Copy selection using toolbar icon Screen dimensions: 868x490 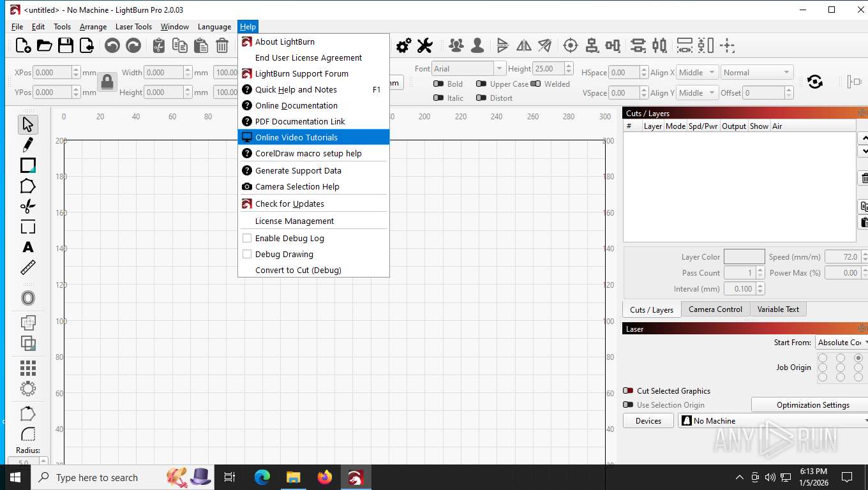[x=180, y=45]
